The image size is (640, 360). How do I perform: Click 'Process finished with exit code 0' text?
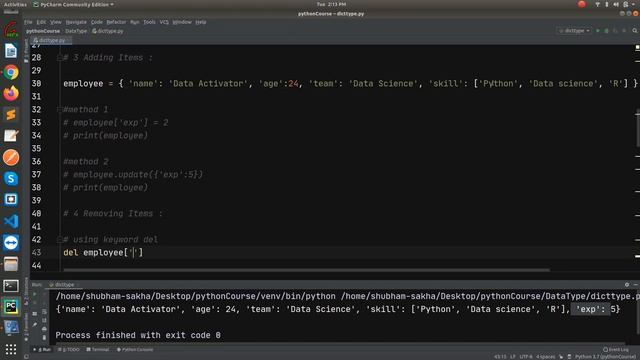(138, 335)
